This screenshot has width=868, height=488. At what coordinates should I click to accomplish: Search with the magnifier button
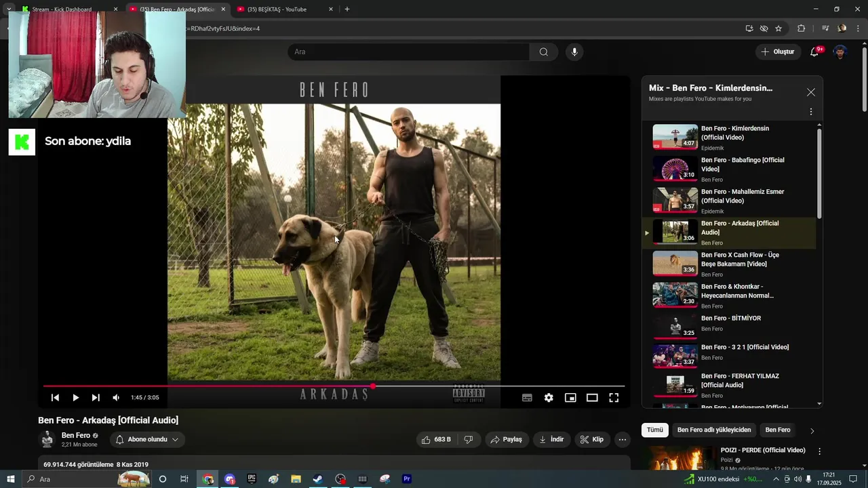544,52
